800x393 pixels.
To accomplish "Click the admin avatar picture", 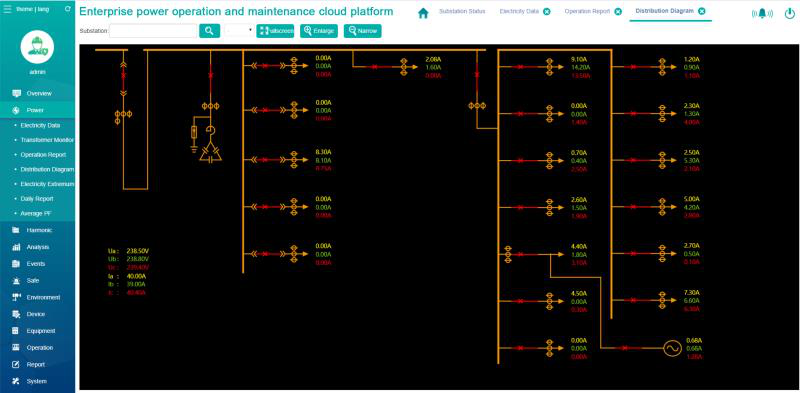I will point(37,46).
